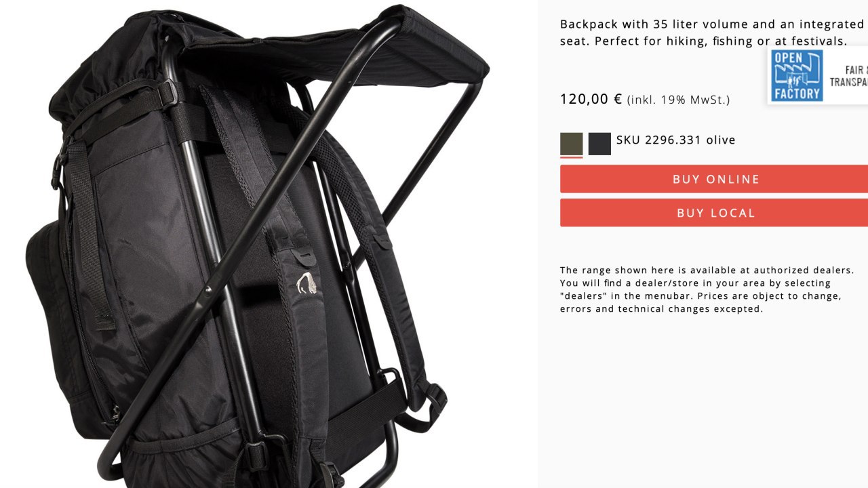The width and height of the screenshot is (868, 488).
Task: Click the white Tatonka logo on shoulder strap
Action: point(307,283)
